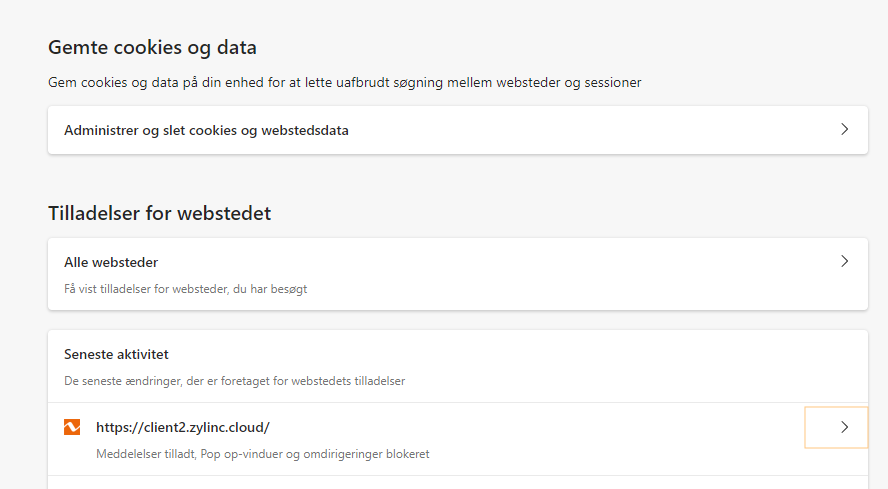This screenshot has height=489, width=888.
Task: Click the orange Zylinc site favicon
Action: pos(72,427)
